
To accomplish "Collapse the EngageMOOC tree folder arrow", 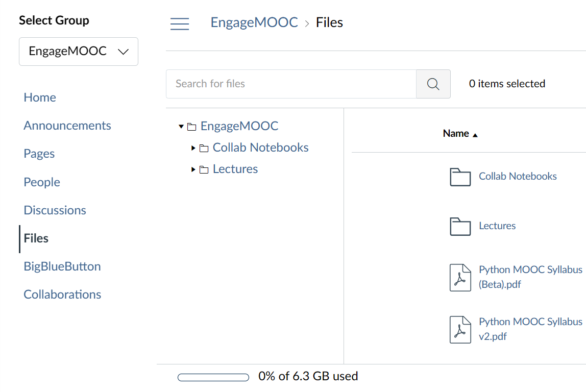I will (181, 126).
